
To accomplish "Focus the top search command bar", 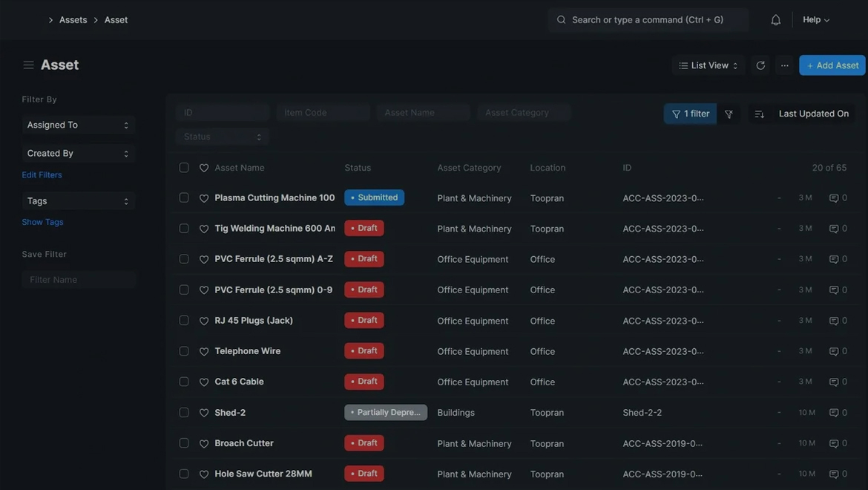I will tap(648, 20).
